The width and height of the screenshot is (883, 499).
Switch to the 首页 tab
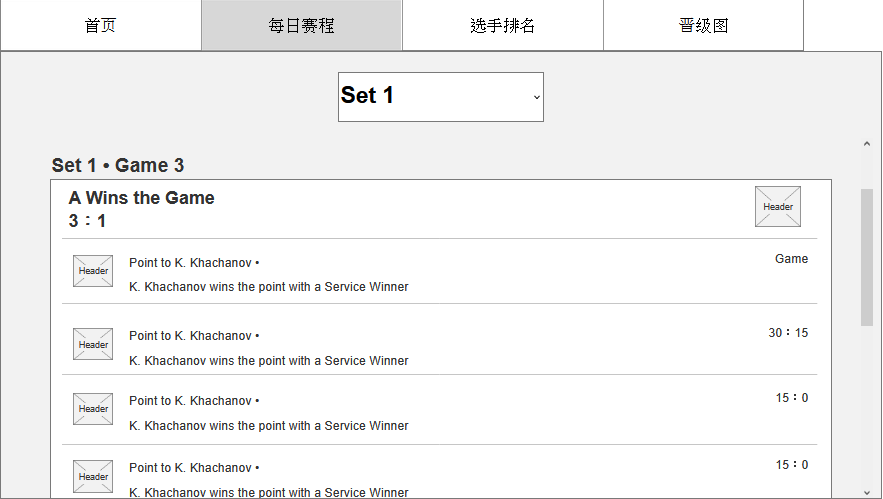100,25
